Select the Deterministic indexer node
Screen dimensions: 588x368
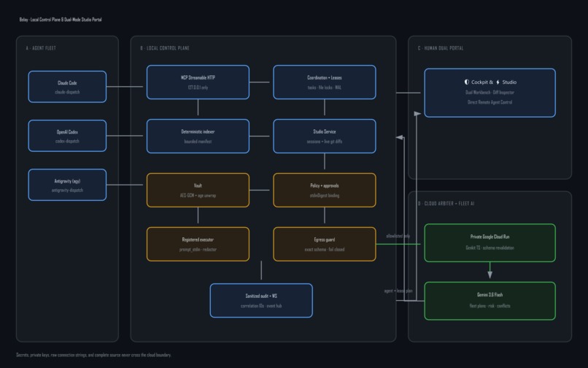[198, 137]
